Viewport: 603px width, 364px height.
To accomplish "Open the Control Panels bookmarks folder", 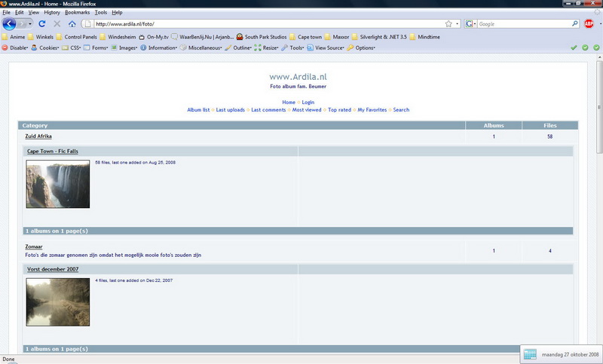I will pyautogui.click(x=77, y=37).
